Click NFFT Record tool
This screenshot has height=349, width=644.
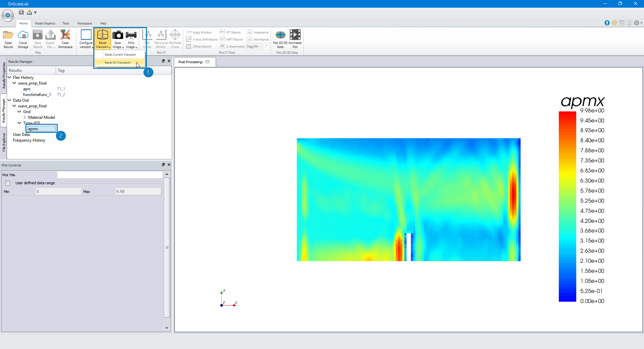click(x=231, y=39)
